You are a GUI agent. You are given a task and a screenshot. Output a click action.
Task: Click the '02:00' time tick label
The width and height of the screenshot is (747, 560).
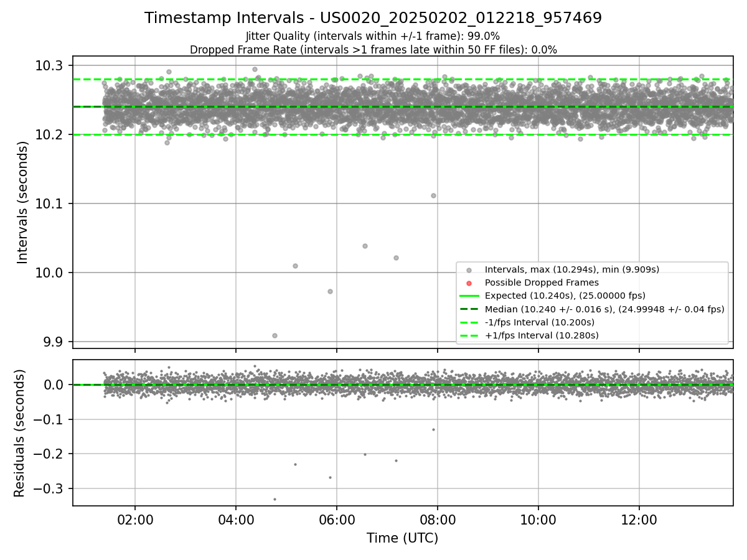[x=135, y=520]
